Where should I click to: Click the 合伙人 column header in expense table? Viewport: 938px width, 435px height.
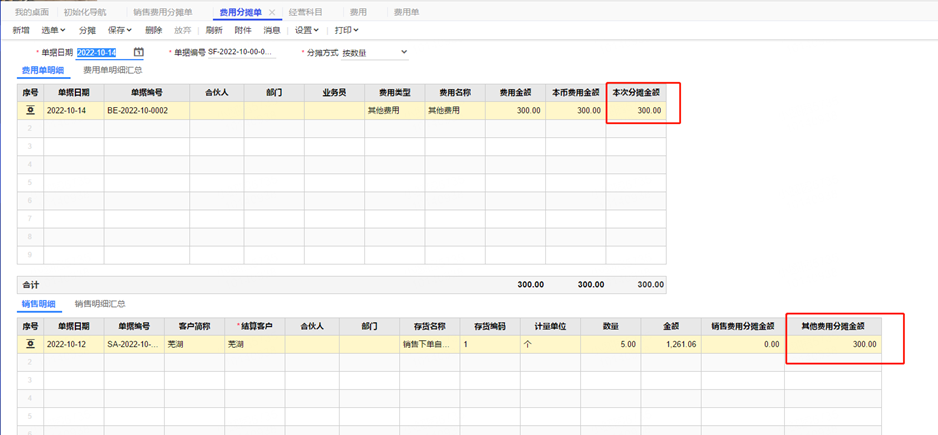click(217, 93)
